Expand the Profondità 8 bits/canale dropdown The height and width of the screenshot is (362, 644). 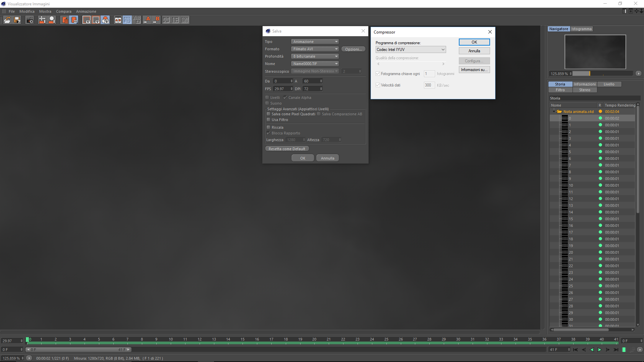[315, 56]
